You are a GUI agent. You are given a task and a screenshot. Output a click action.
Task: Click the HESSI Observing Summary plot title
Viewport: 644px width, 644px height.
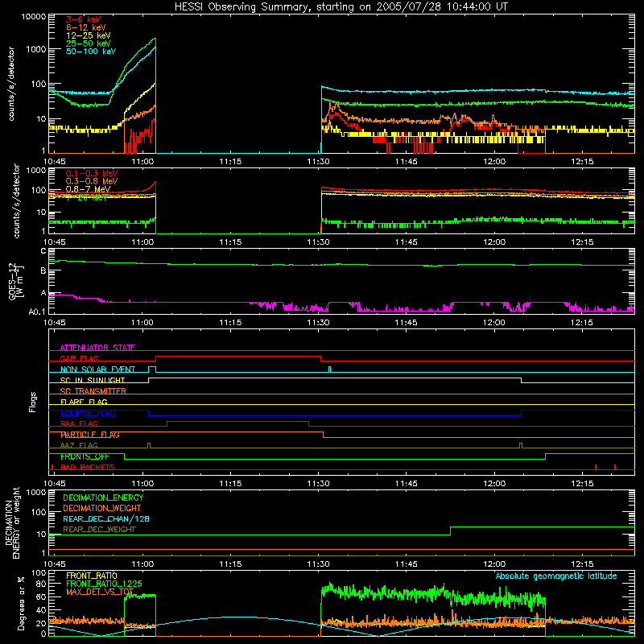[x=341, y=7]
